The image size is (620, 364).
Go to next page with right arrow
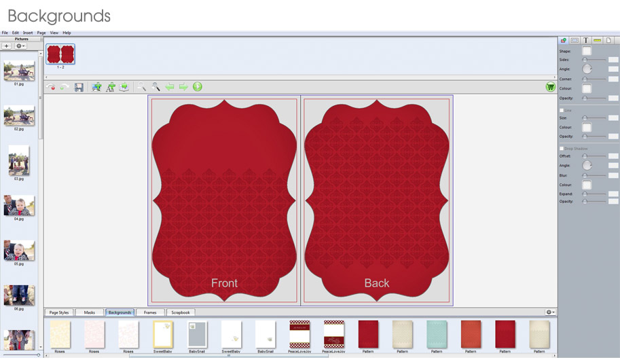tap(183, 86)
